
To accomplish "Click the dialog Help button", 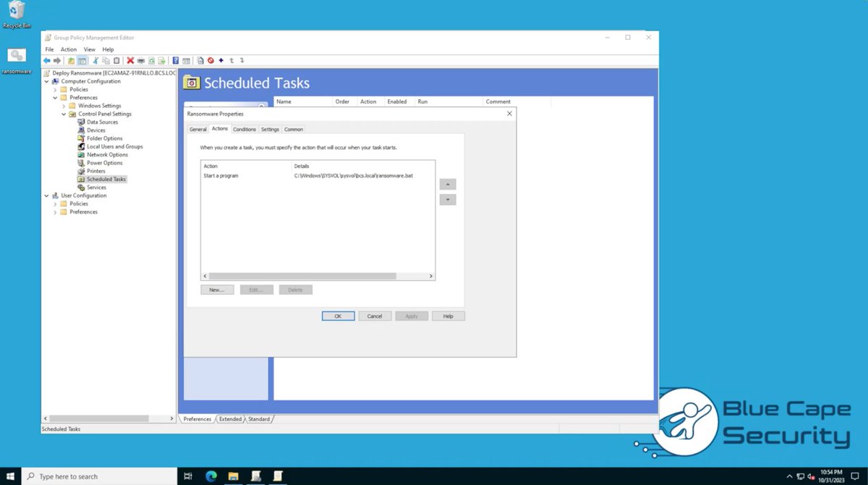I will [448, 316].
